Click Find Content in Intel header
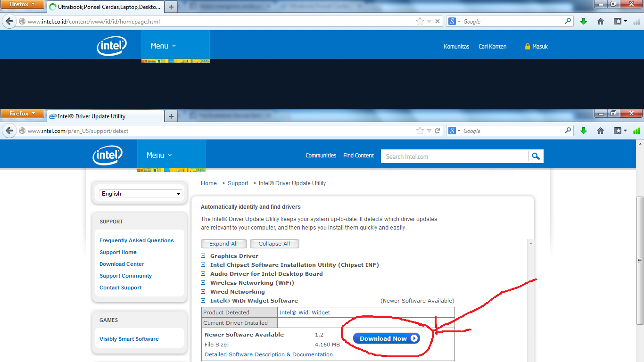This screenshot has height=362, width=644. click(x=359, y=156)
